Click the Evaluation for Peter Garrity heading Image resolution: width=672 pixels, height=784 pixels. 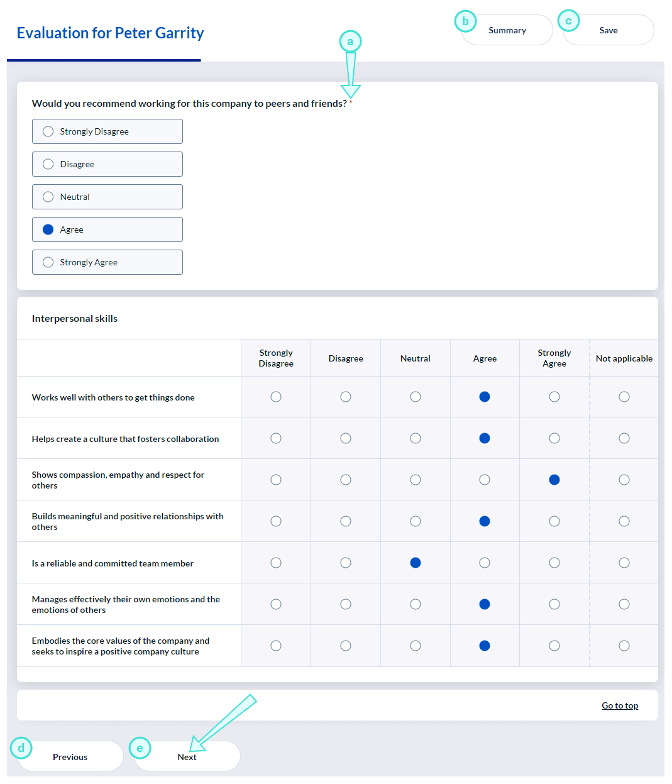(x=110, y=33)
